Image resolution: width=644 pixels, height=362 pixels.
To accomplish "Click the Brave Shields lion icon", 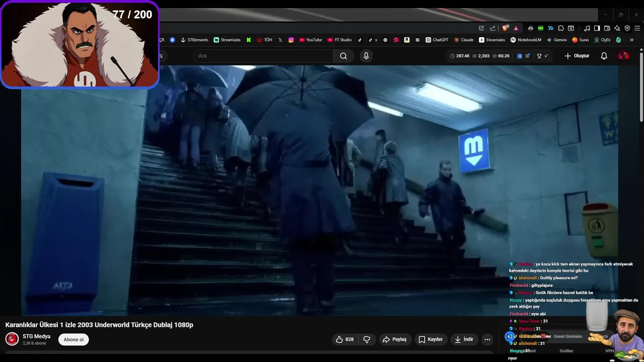I will [505, 28].
